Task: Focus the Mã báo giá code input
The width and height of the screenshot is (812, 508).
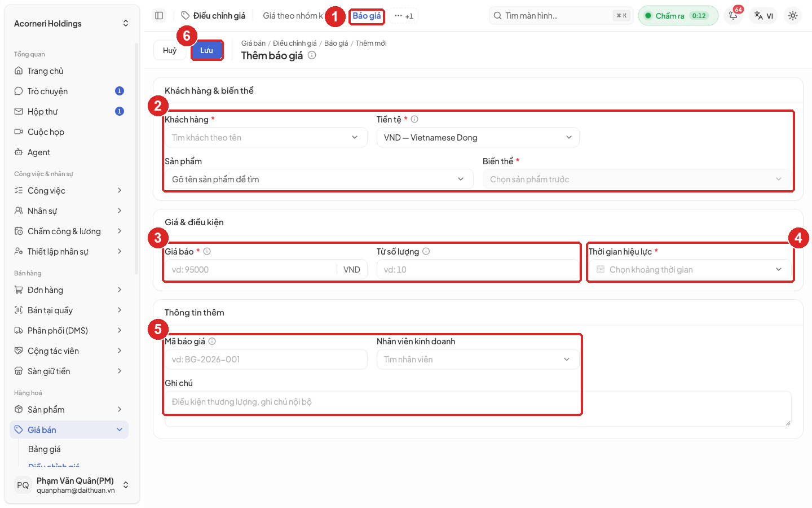Action: [x=266, y=359]
